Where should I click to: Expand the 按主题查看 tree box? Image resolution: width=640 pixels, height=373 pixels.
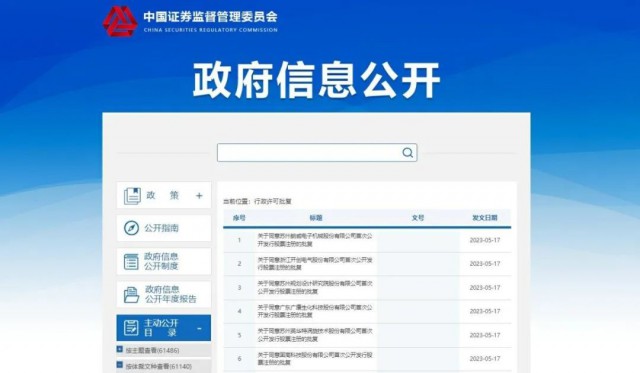pyautogui.click(x=120, y=349)
